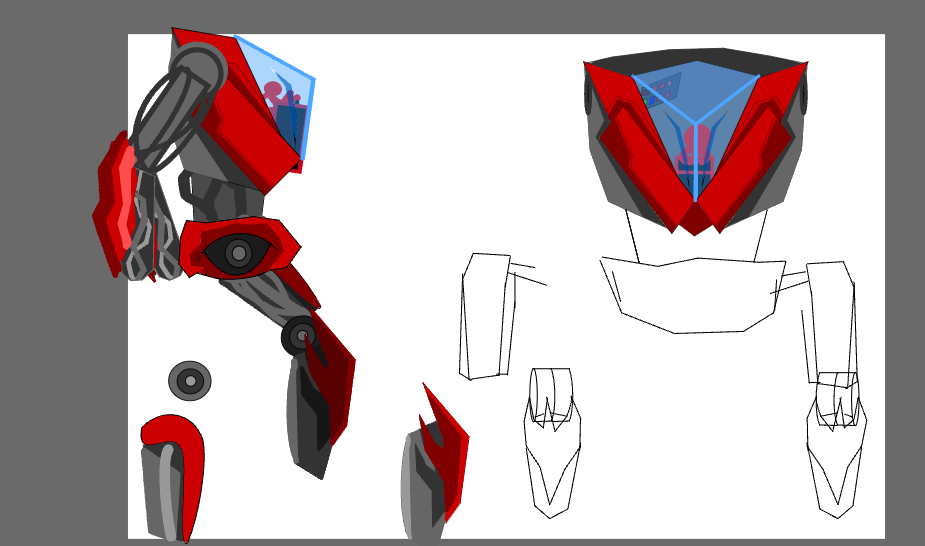Image resolution: width=925 pixels, height=546 pixels.
Task: Click the gray pasteboard left of the canvas
Action: point(62,300)
